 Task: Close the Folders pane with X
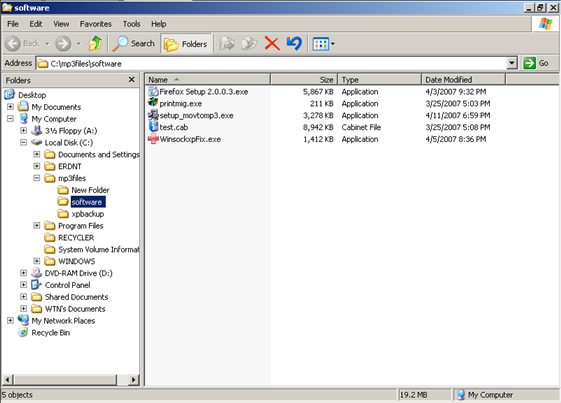(x=132, y=79)
